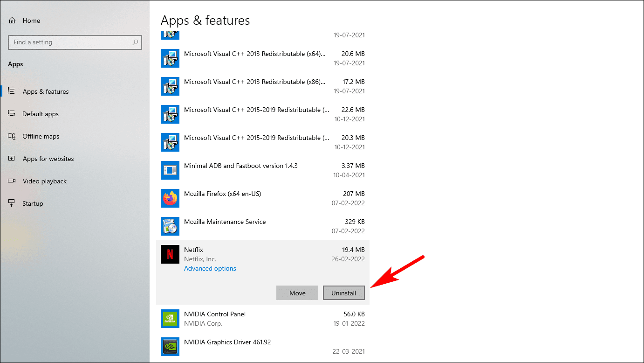This screenshot has height=363, width=644.
Task: Click the NVIDIA Graphics Driver icon
Action: (170, 347)
